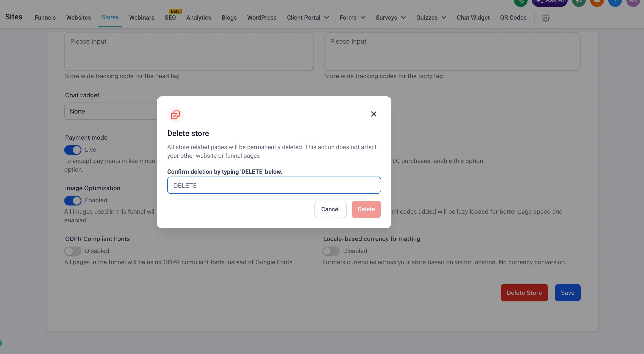
Task: Switch to the Funnels tab
Action: tap(45, 17)
